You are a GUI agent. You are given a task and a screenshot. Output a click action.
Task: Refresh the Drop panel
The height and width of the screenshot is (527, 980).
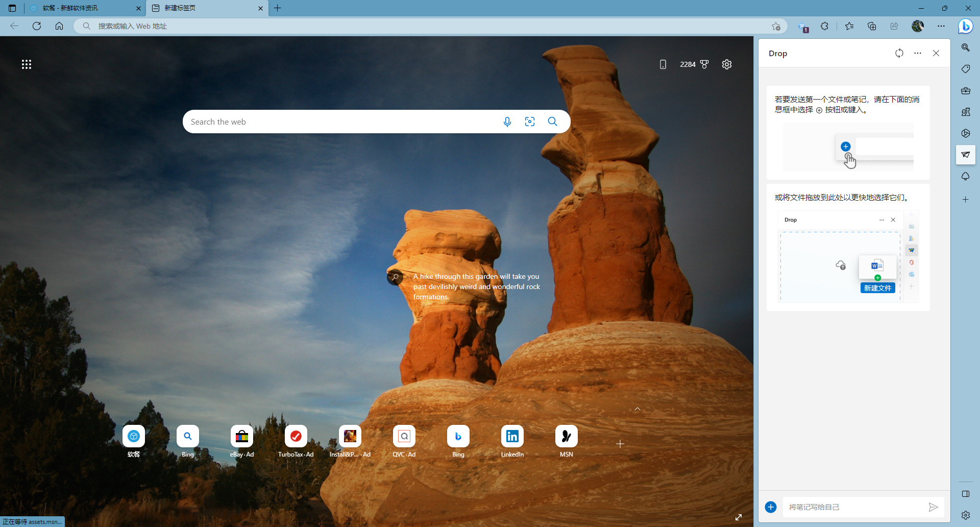tap(899, 53)
